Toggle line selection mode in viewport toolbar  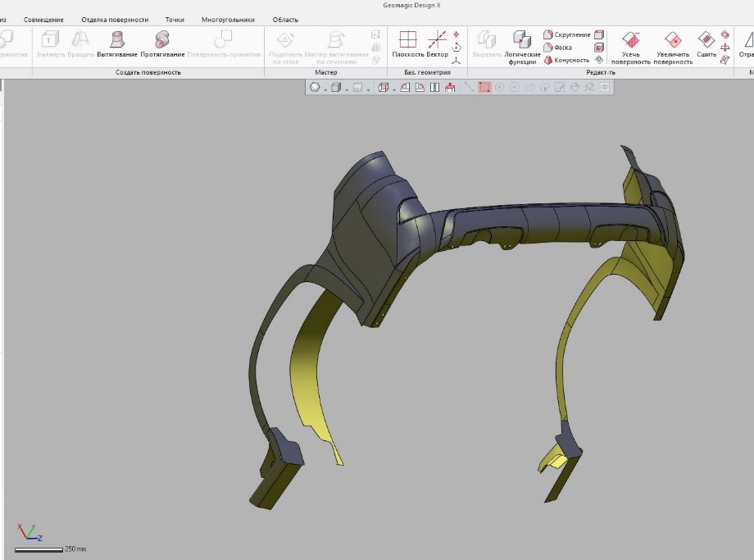[x=470, y=87]
